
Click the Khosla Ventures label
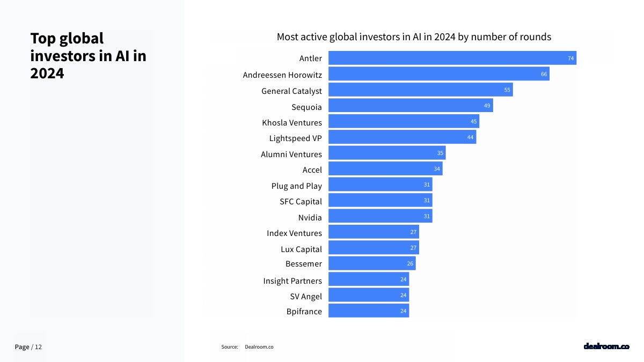292,123
